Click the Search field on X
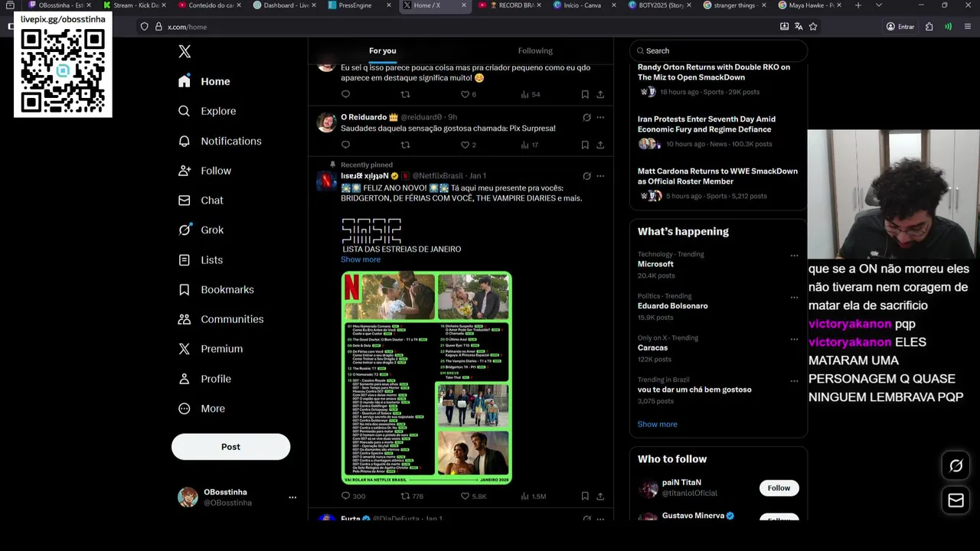980x551 pixels. 718,51
